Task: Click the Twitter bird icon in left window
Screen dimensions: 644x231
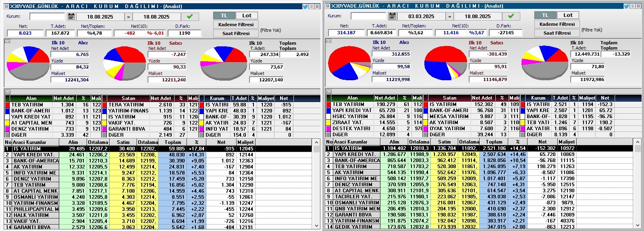Action: pyautogui.click(x=305, y=6)
